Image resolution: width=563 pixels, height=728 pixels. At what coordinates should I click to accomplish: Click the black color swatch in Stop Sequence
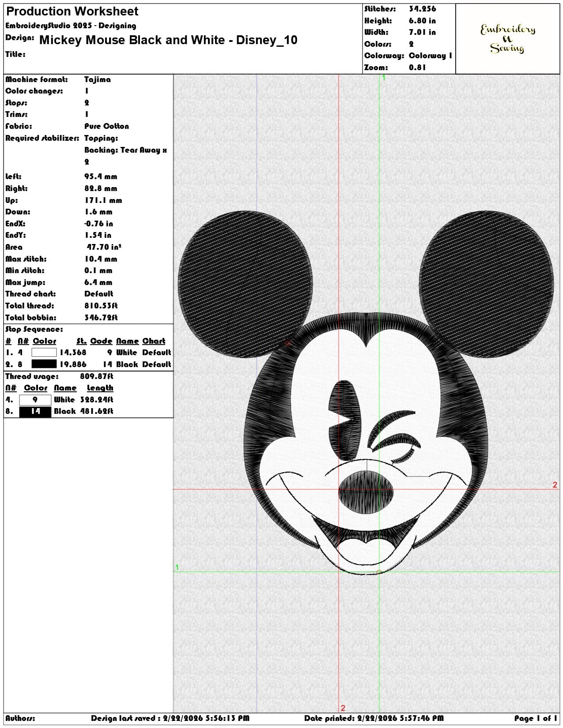tap(44, 364)
